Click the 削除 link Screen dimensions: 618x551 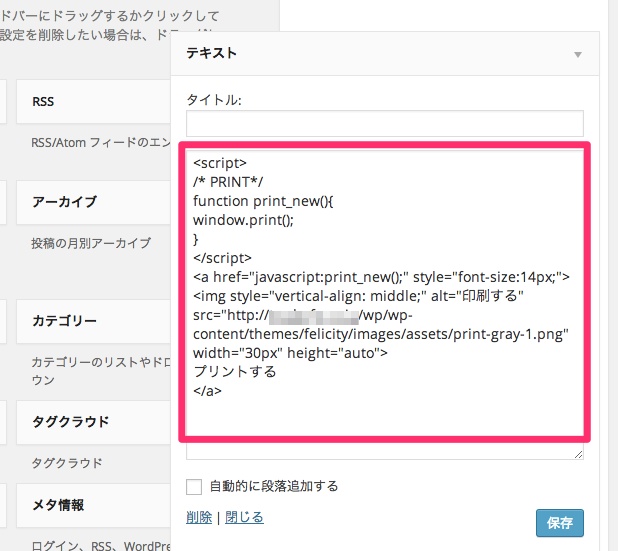click(x=199, y=517)
